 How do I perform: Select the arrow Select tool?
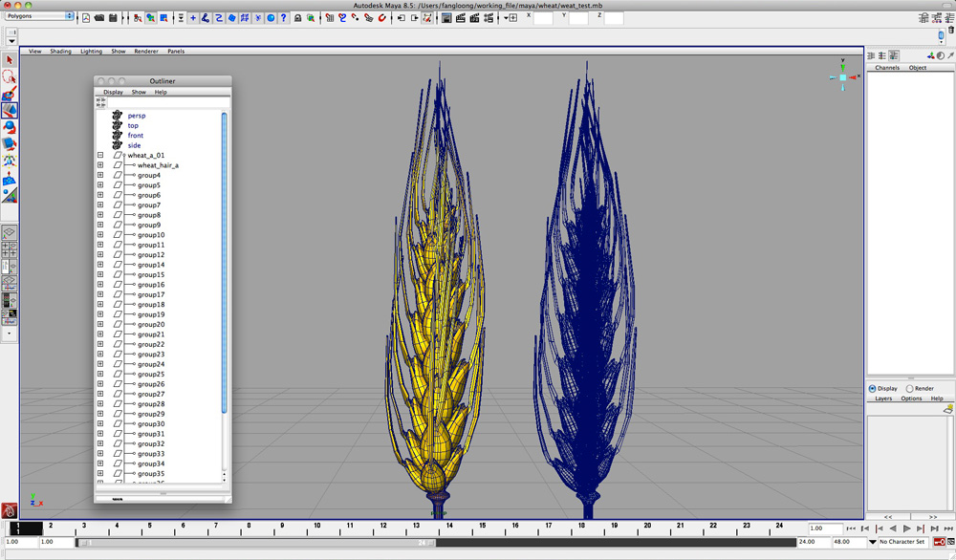pos(10,60)
